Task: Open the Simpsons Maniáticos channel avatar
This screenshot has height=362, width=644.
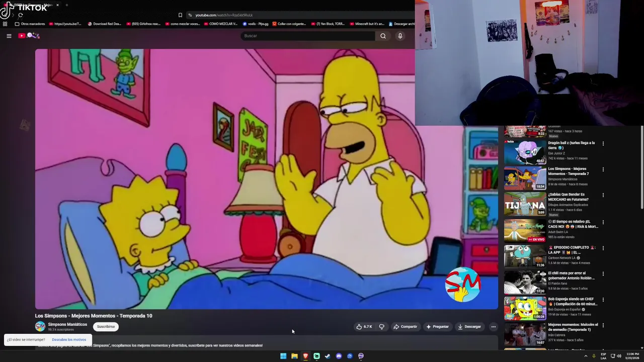Action: point(40,327)
